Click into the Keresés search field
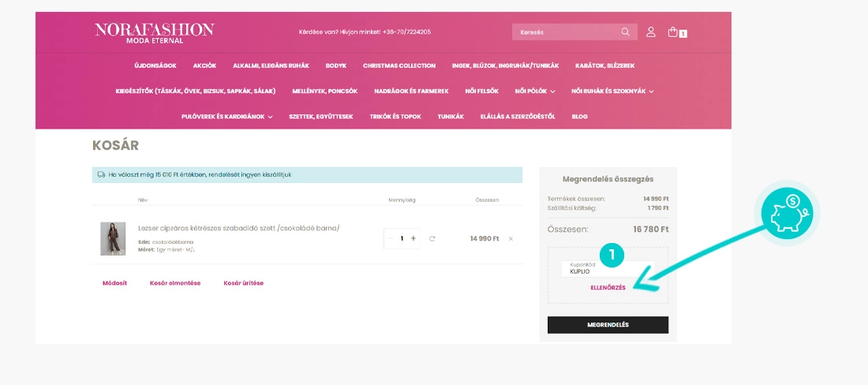This screenshot has width=868, height=385. tap(567, 32)
